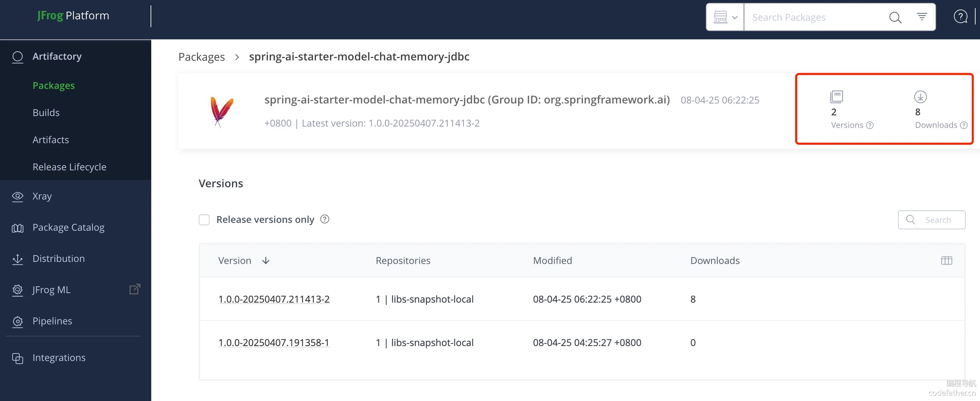Focus the Search Packages input field
980x401 pixels.
tap(814, 17)
